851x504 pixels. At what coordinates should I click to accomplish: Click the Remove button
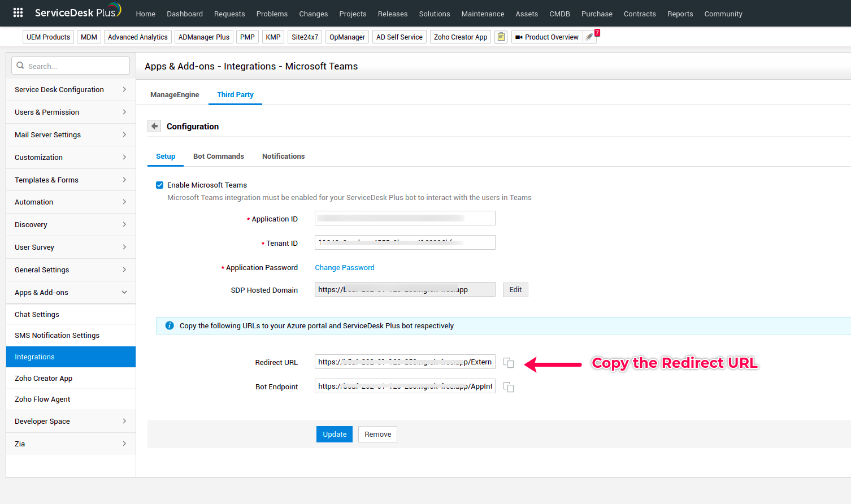pyautogui.click(x=377, y=435)
